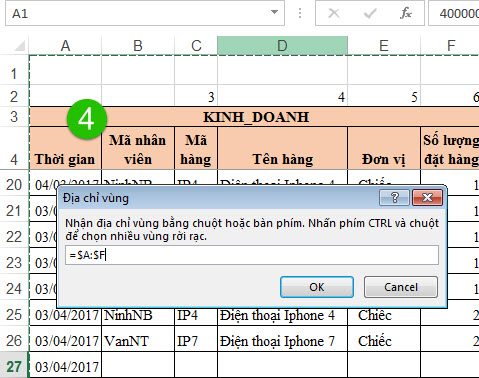The height and width of the screenshot is (378, 479).
Task: Click Điện thoại Iphone 4 in row 25
Action: coord(283,313)
